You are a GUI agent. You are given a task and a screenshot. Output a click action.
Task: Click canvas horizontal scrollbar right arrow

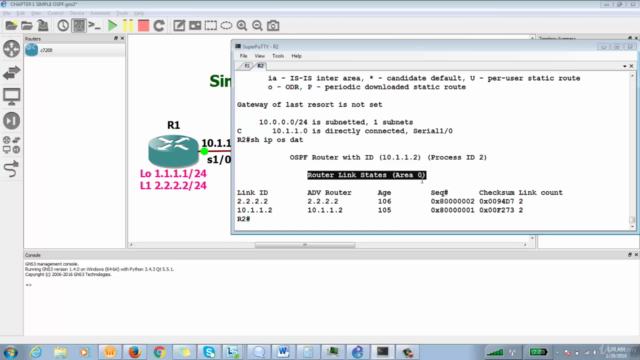[525, 245]
